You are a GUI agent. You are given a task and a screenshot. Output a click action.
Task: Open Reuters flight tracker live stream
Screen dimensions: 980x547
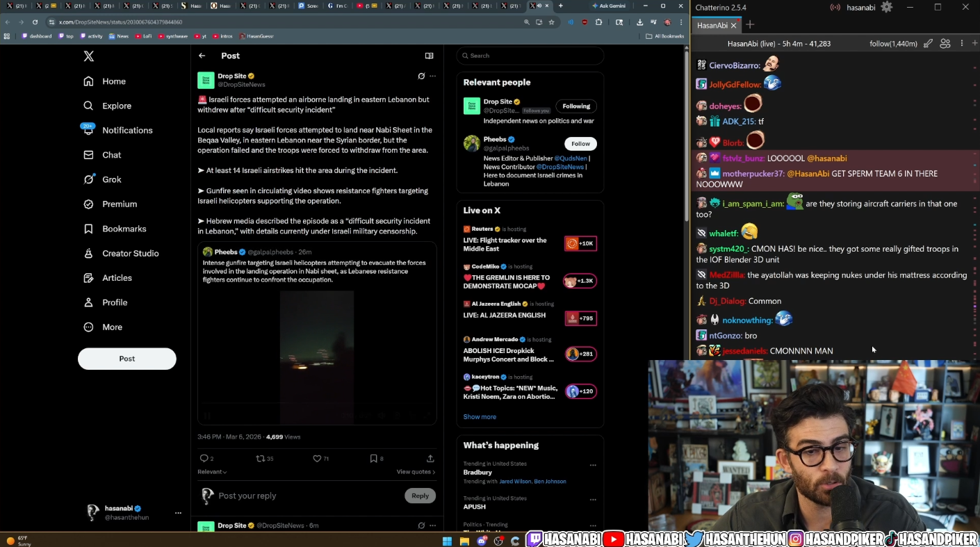pos(530,239)
